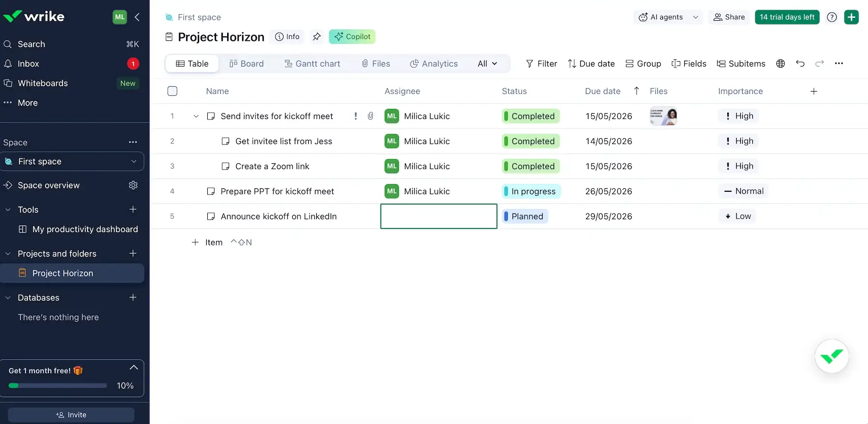Open the AI agents dropdown
The image size is (868, 424).
pyautogui.click(x=668, y=17)
